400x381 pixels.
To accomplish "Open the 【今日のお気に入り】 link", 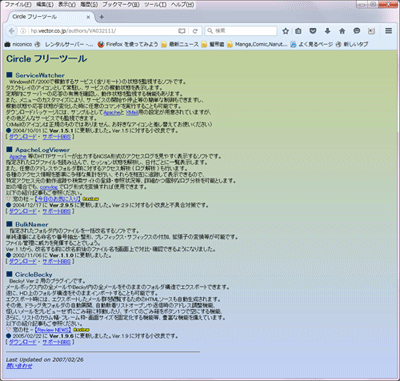I will pos(57,199).
